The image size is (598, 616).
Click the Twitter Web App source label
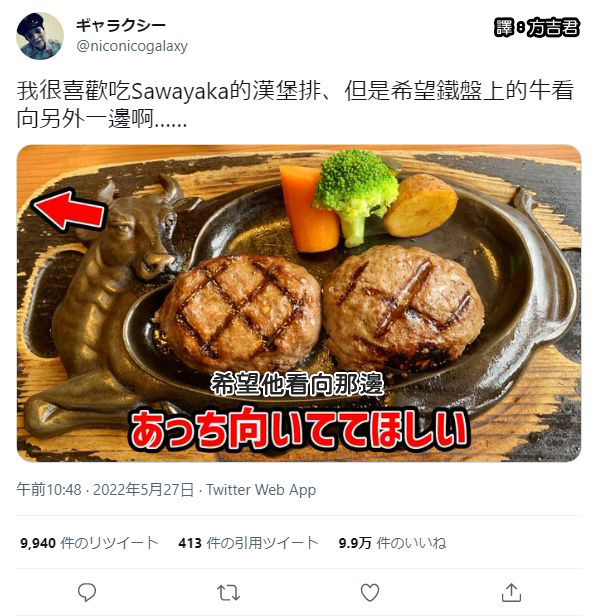[x=261, y=490]
